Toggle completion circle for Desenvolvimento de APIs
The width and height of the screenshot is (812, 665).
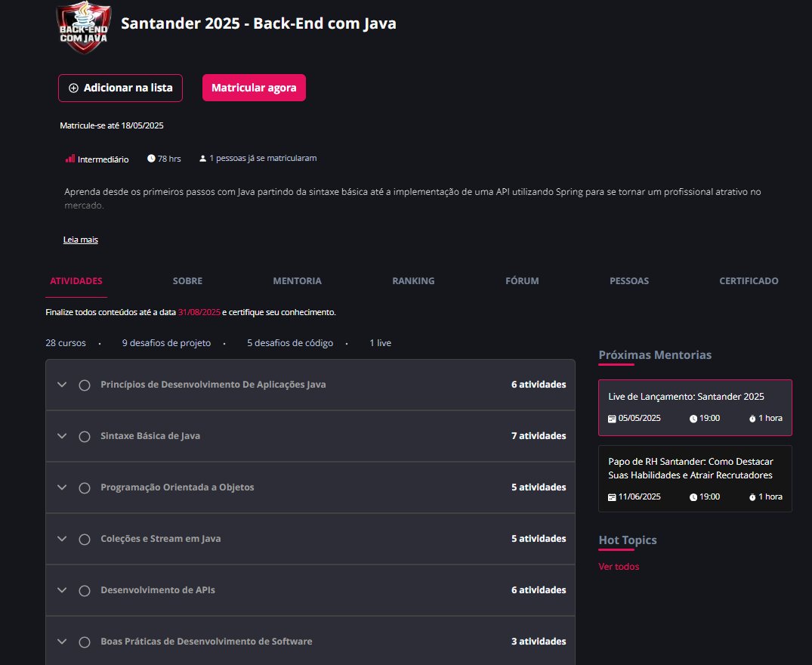85,590
